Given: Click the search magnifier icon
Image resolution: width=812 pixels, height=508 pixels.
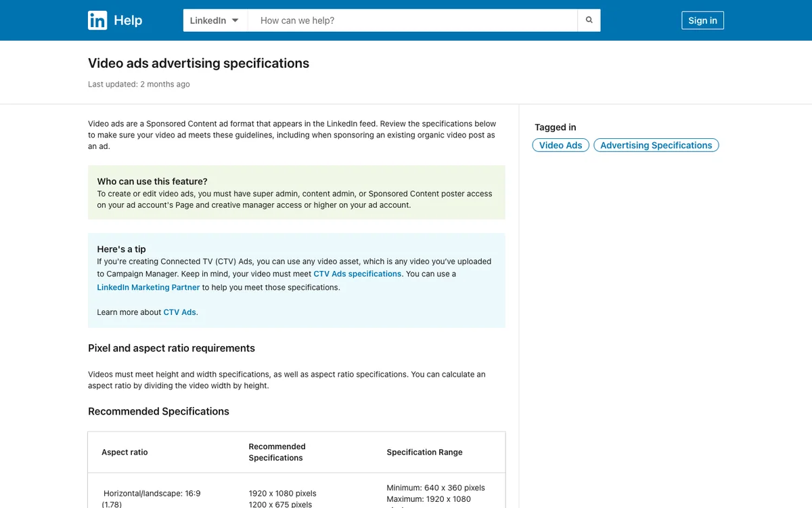Looking at the screenshot, I should pos(589,20).
